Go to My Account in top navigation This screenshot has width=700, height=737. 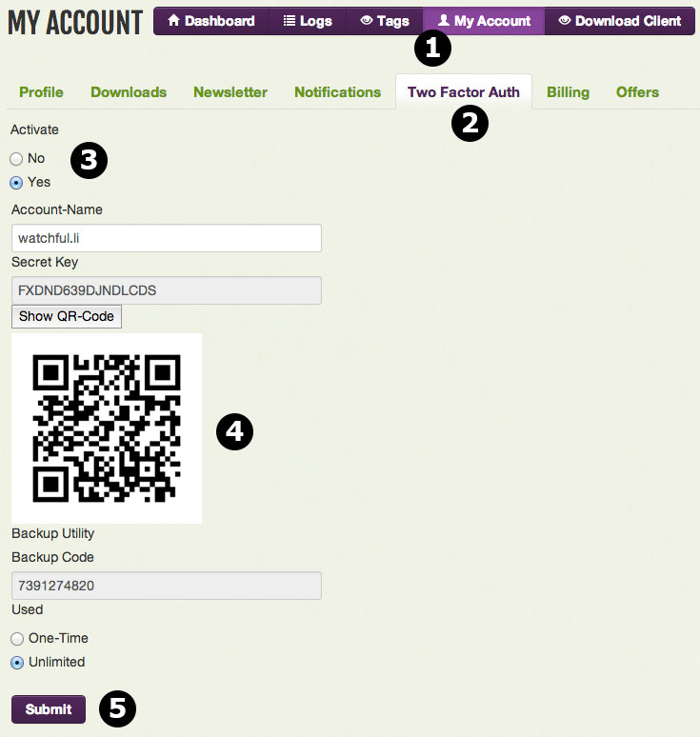(x=484, y=21)
